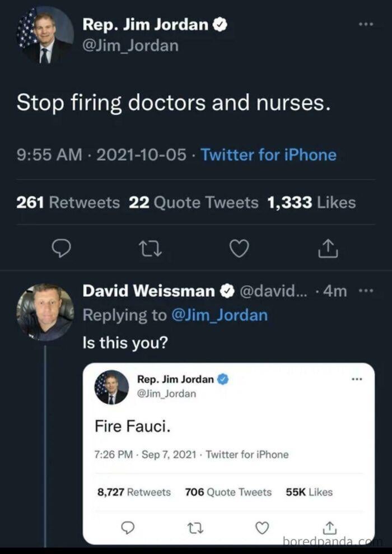Image resolution: width=392 pixels, height=554 pixels.
Task: Open David Weissman's profile picture
Action: tap(45, 312)
